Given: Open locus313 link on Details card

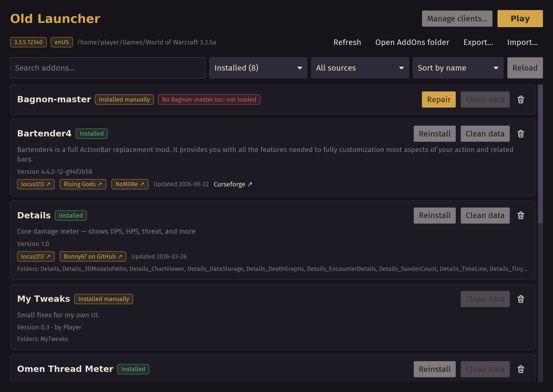Looking at the screenshot, I should pyautogui.click(x=36, y=257).
